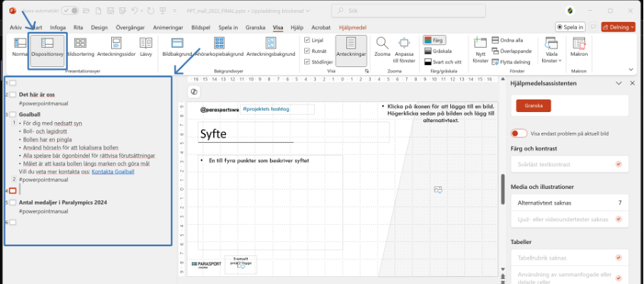Open the Arkiv tab
This screenshot has width=644, height=284.
pos(16,28)
